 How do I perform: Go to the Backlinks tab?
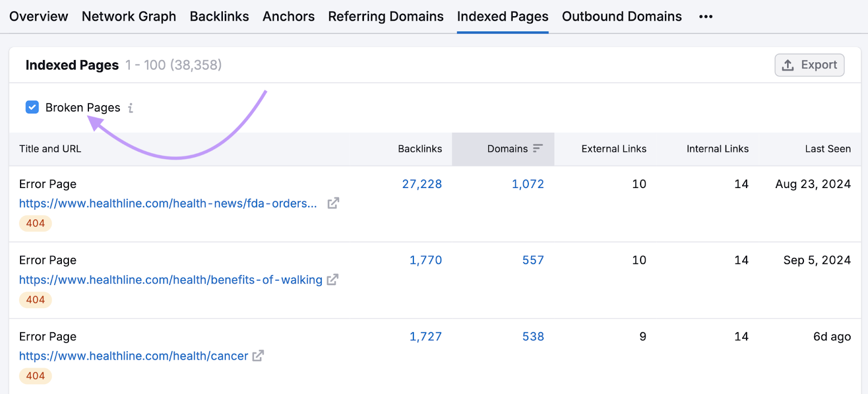[x=219, y=17]
